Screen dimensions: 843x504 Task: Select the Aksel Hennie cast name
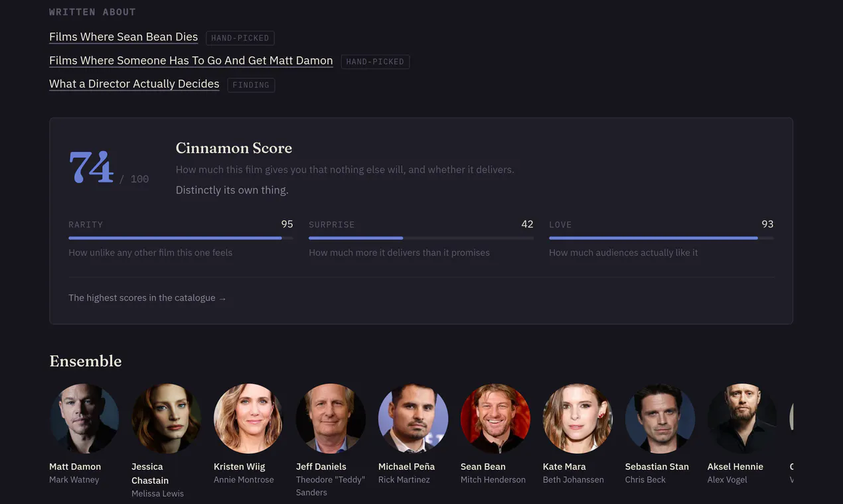pyautogui.click(x=735, y=466)
